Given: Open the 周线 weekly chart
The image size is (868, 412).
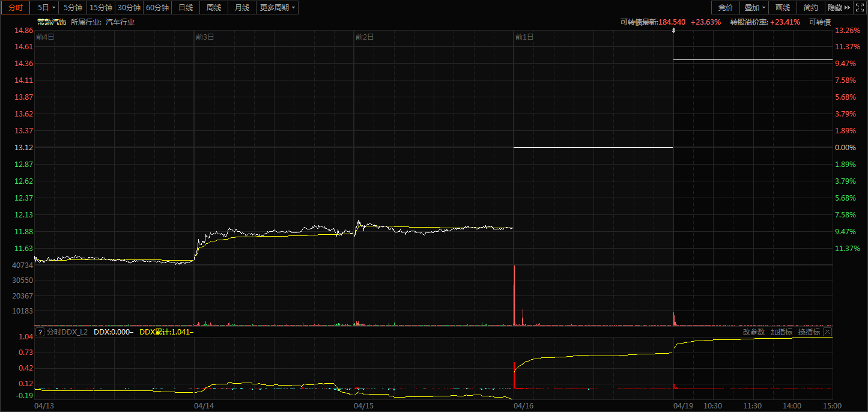Looking at the screenshot, I should point(214,7).
